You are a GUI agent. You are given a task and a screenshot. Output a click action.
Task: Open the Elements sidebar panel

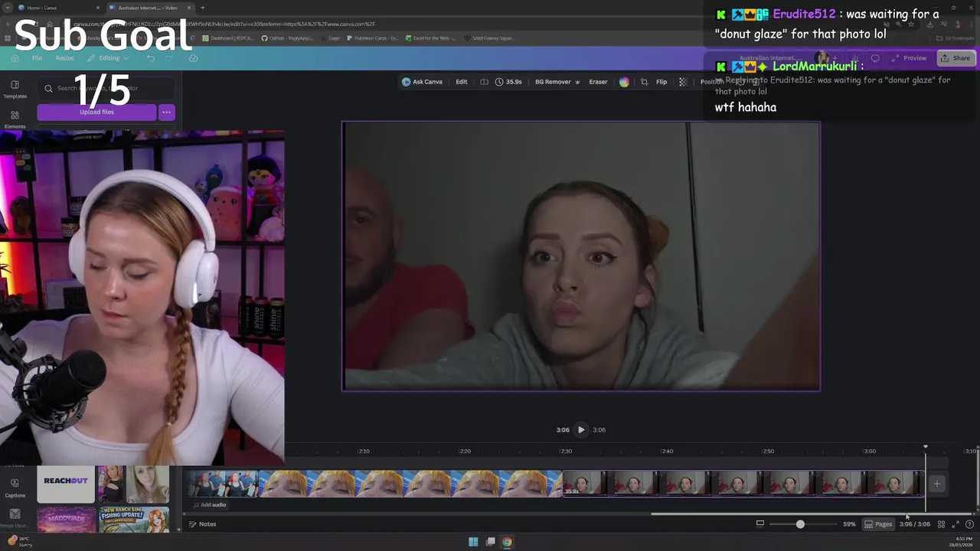(15, 119)
